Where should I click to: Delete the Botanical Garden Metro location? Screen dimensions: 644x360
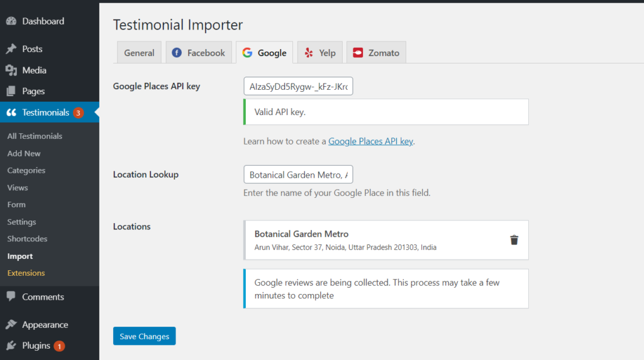coord(514,240)
